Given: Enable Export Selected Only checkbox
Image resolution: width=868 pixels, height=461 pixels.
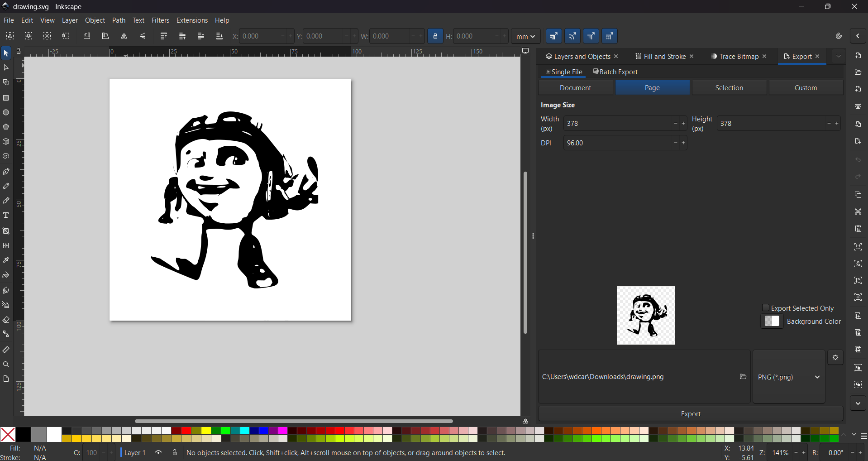Looking at the screenshot, I should click(x=766, y=308).
